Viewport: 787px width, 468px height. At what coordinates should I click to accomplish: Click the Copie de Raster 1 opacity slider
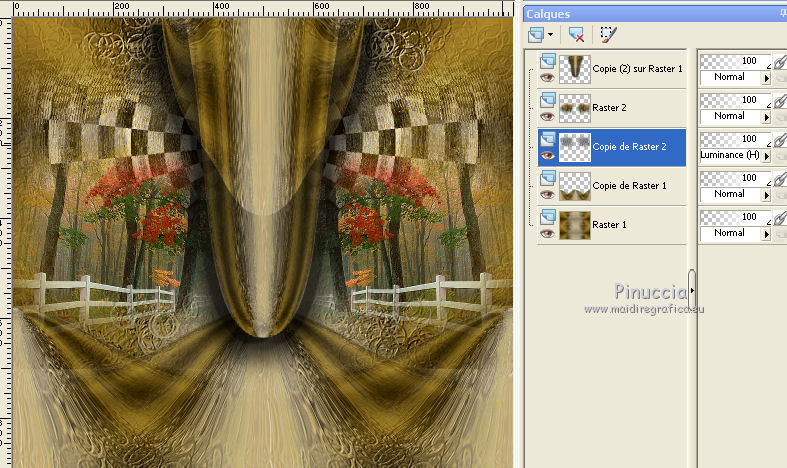pos(735,178)
